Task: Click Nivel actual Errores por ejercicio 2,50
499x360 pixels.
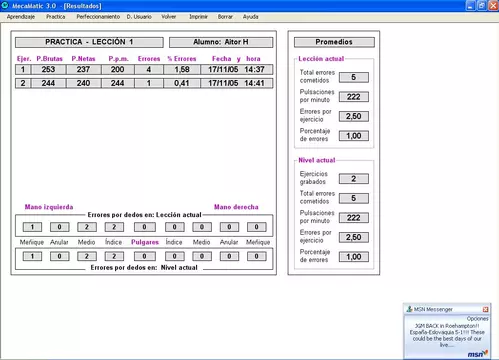Action: click(x=354, y=237)
